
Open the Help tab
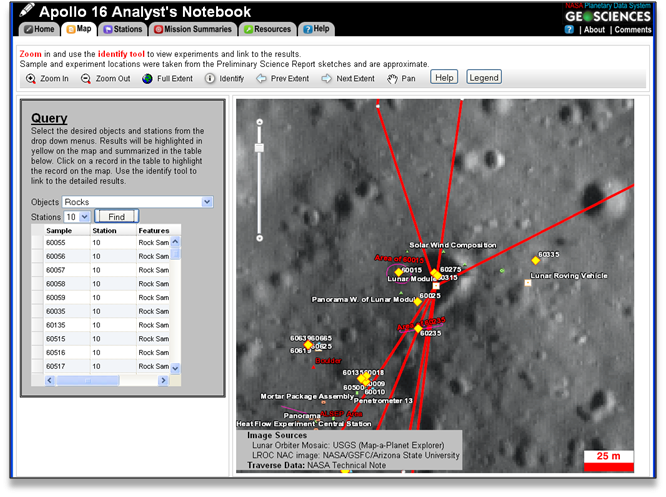click(x=316, y=29)
